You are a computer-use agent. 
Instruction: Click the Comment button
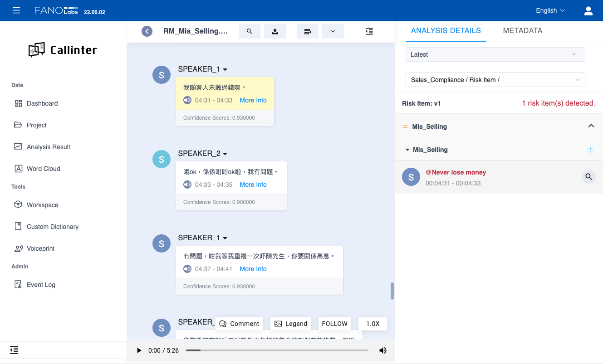point(239,324)
